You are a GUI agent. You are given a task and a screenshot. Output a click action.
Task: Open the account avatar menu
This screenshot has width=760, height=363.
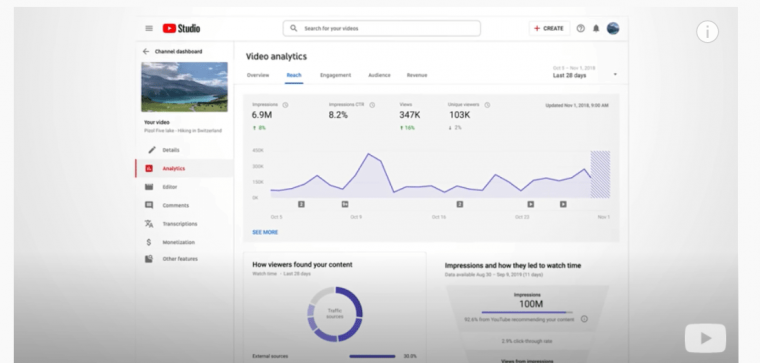tap(613, 28)
